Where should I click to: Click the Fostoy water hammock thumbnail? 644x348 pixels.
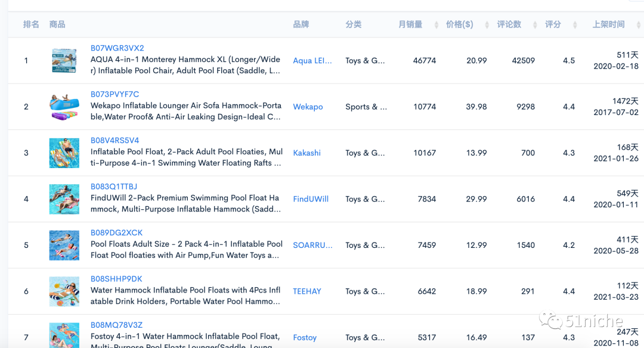(64, 335)
